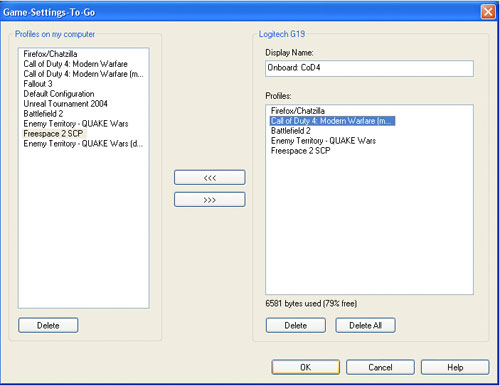
Task: Confirm with the OK button
Action: pos(306,367)
